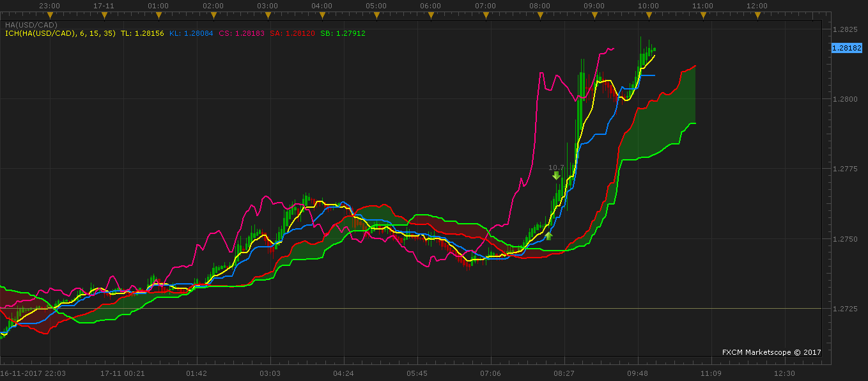Click the 1.2775 price axis label

pos(845,169)
